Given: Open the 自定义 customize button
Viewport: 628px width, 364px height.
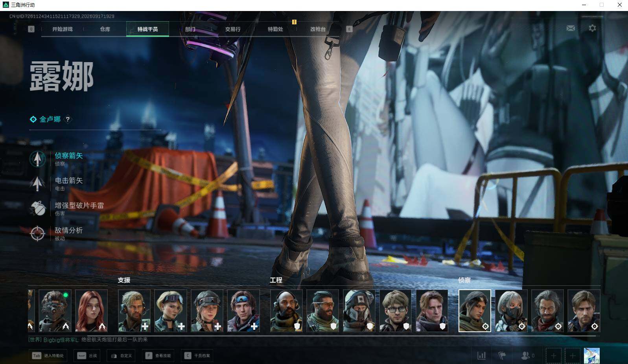Looking at the screenshot, I should point(121,356).
